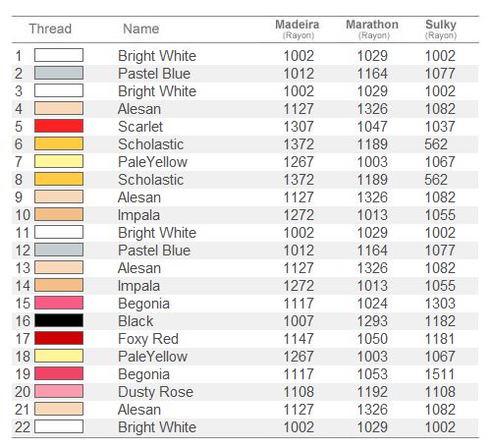Click thread 15 Begonia pink swatch
491x448 pixels.
point(59,303)
